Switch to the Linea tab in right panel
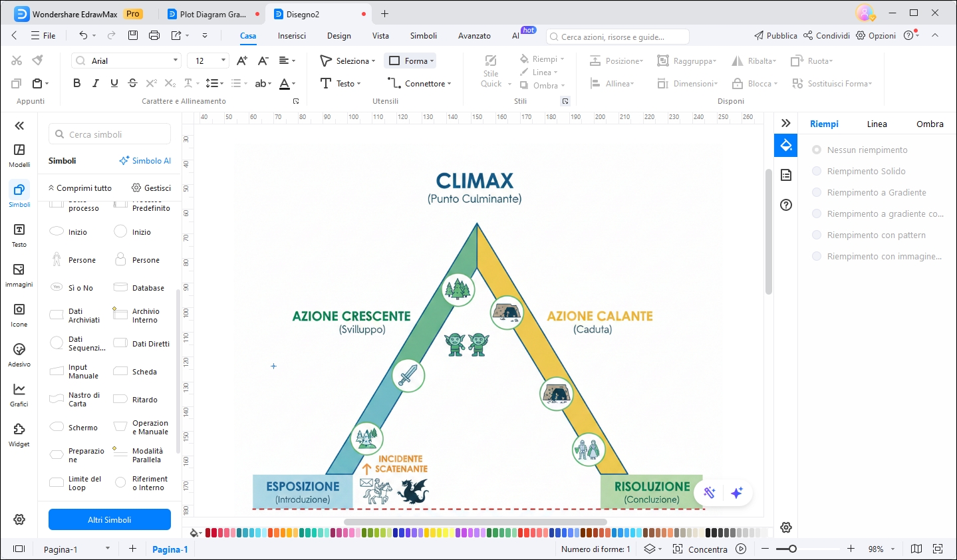Viewport: 957px width, 560px height. (x=876, y=124)
